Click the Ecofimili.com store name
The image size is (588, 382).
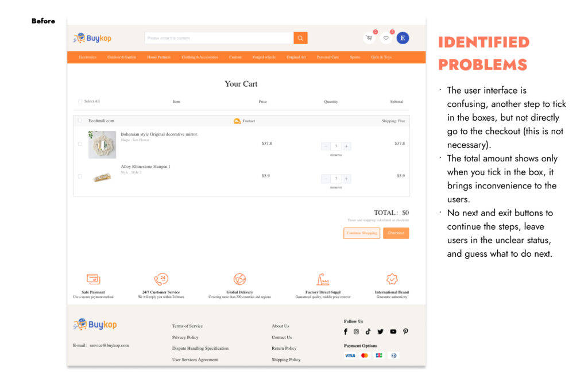(101, 121)
